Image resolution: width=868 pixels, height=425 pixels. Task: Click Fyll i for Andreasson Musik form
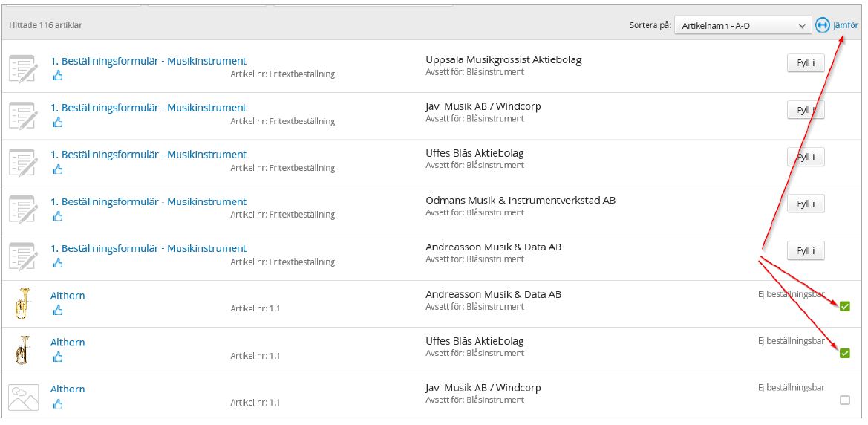[x=806, y=250]
